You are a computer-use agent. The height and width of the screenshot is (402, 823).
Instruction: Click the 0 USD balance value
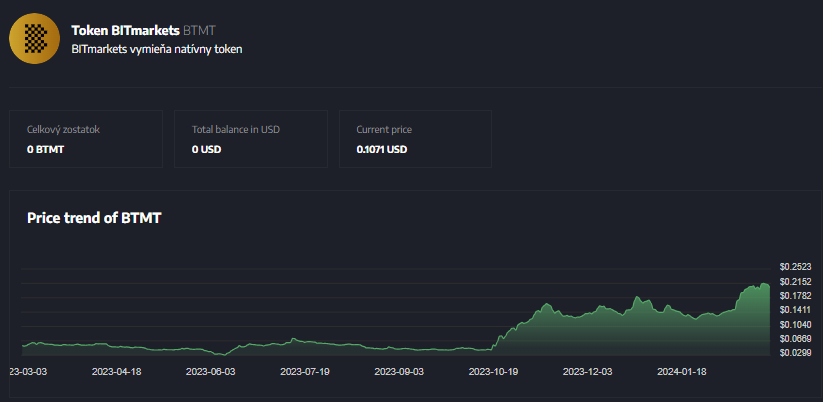[x=206, y=149]
